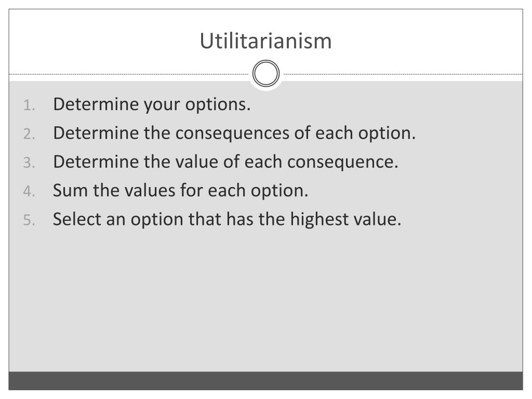Click the word consequences in item two

pyautogui.click(x=232, y=134)
